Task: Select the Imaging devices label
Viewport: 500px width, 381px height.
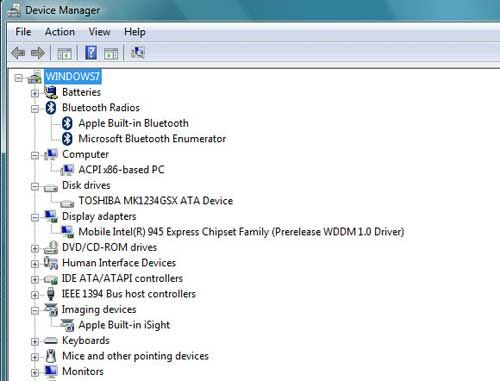Action: coord(99,309)
